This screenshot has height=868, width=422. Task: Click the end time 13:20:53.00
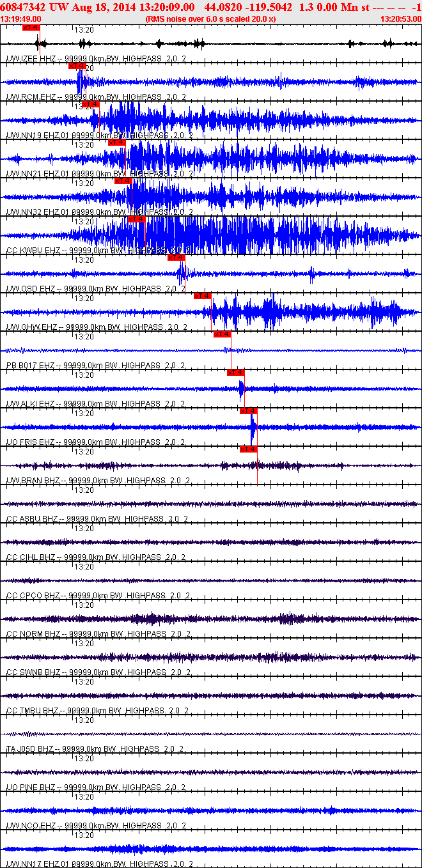(400, 19)
